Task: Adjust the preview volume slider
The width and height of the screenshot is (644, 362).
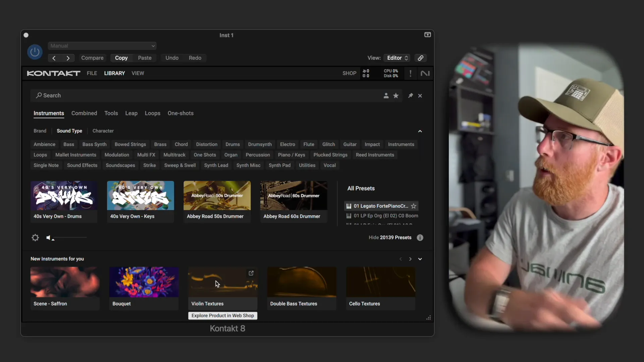Action: pos(69,238)
